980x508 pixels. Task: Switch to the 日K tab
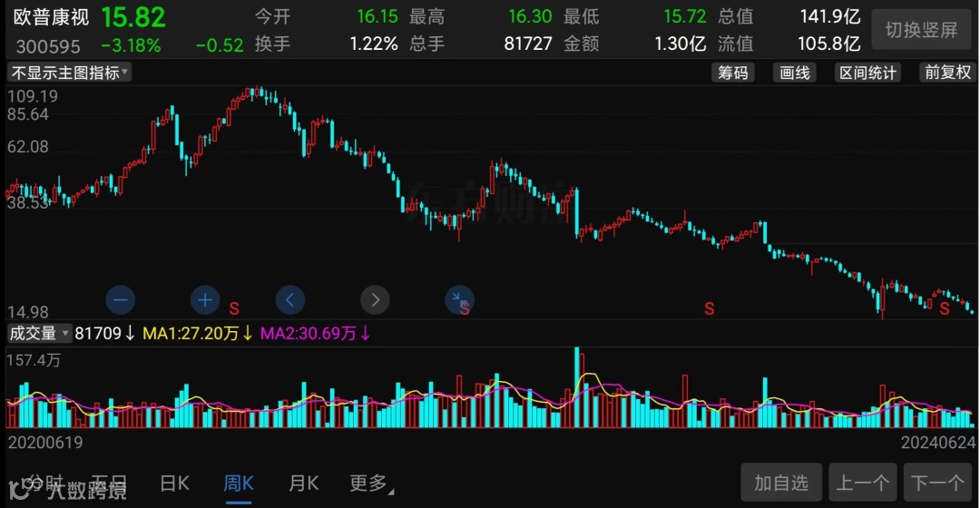click(x=174, y=483)
